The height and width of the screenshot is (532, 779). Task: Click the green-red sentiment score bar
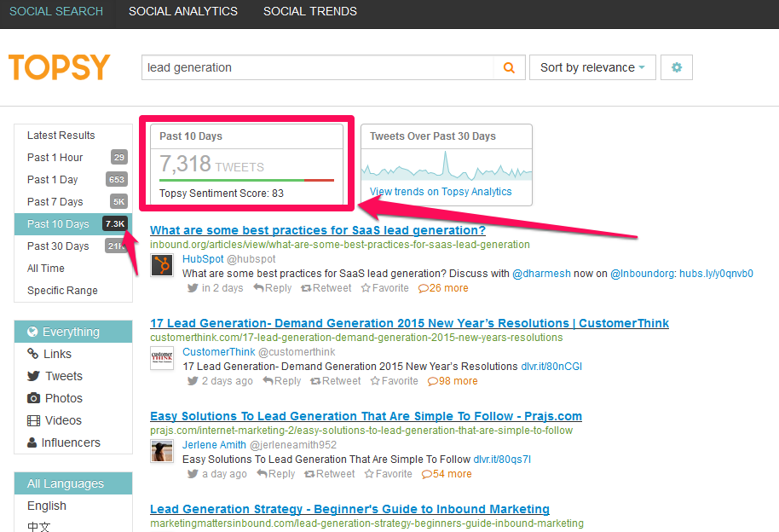(x=246, y=180)
